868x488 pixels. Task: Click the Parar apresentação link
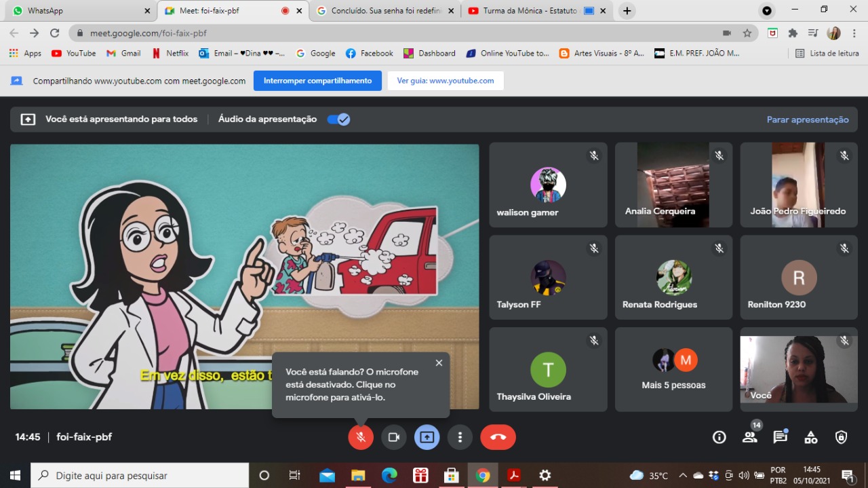pyautogui.click(x=807, y=119)
